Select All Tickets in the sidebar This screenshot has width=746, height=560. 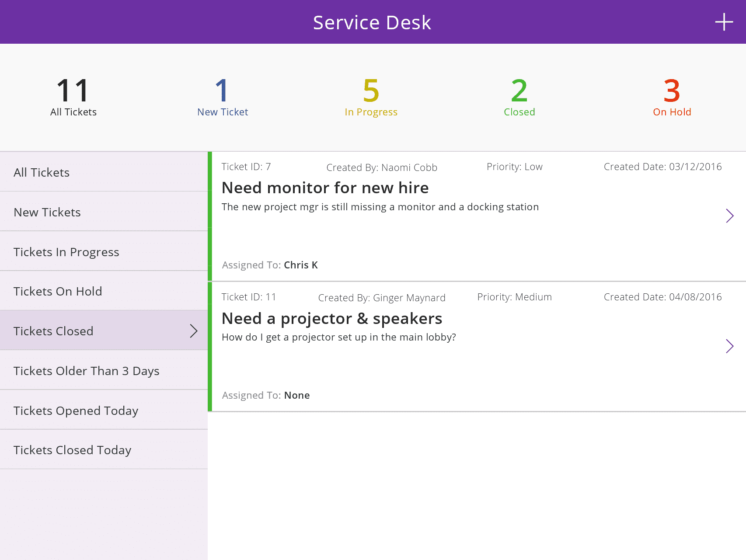click(x=104, y=172)
